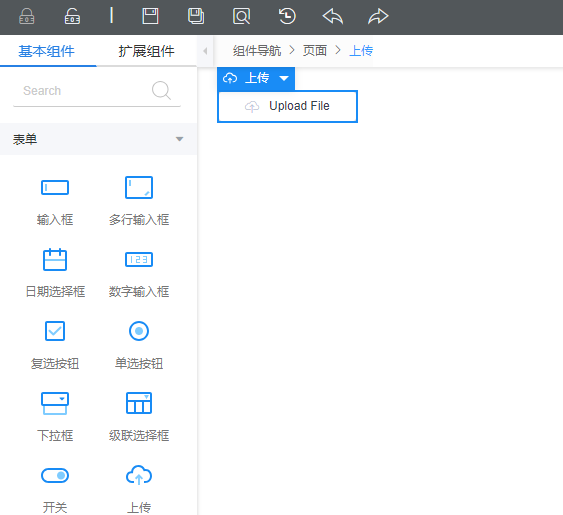Screen dimensions: 563x515
Task: Select the 日期选择框 calendar icon
Action: (55, 259)
